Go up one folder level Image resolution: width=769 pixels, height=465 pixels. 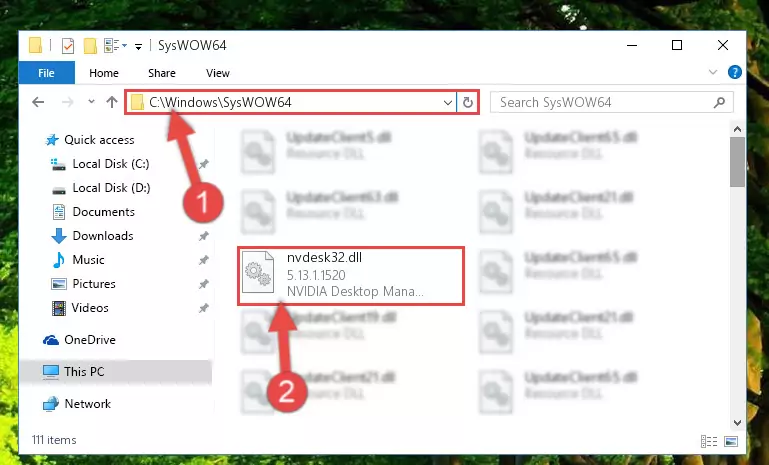tap(112, 102)
